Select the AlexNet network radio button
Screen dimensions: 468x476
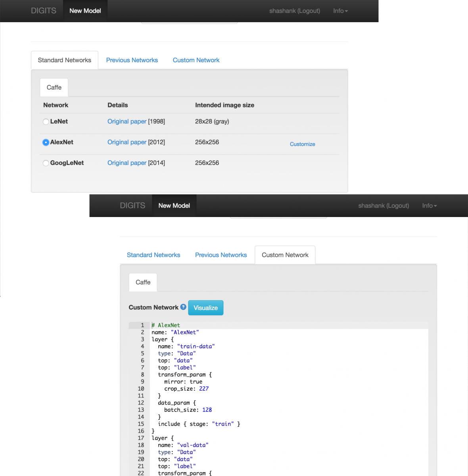(46, 142)
